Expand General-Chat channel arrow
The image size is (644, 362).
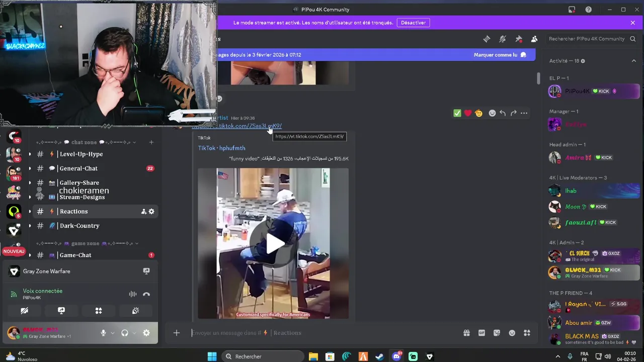tap(30, 168)
